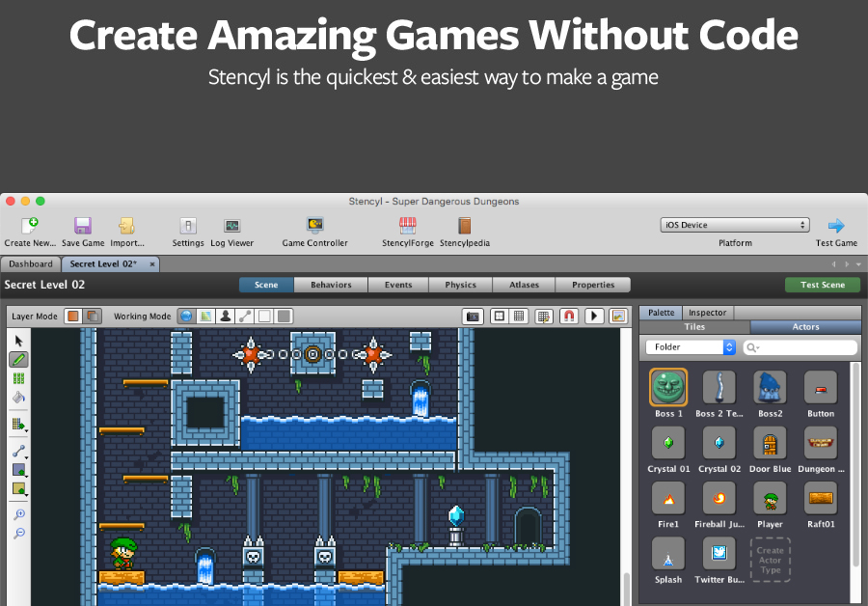This screenshot has width=868, height=606.
Task: Expand the tile tool's flyout arrow
Action: click(26, 432)
